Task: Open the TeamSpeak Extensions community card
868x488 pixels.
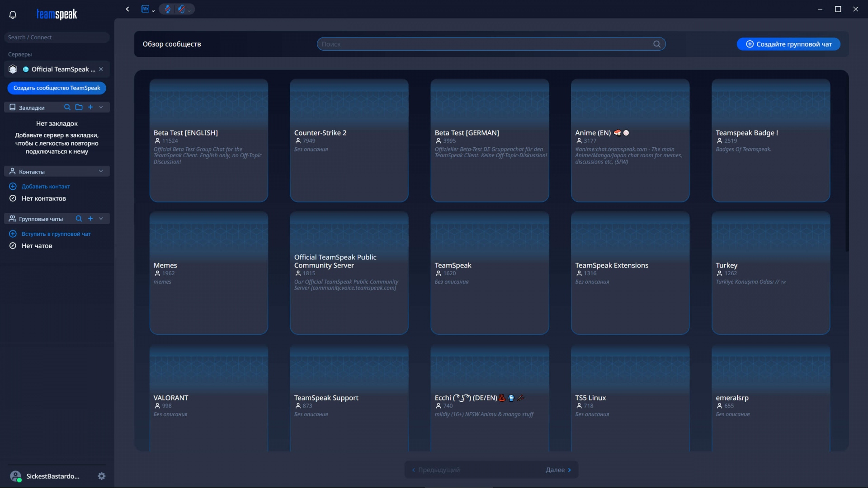Action: tap(630, 273)
